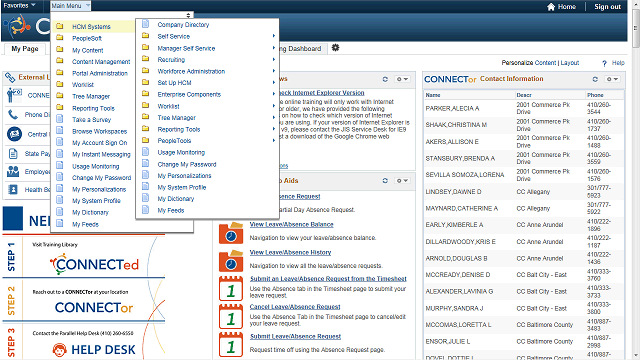Click calendar icon beside Submit Leave/Absence Request
The width and height of the screenshot is (640, 360).
(x=231, y=344)
